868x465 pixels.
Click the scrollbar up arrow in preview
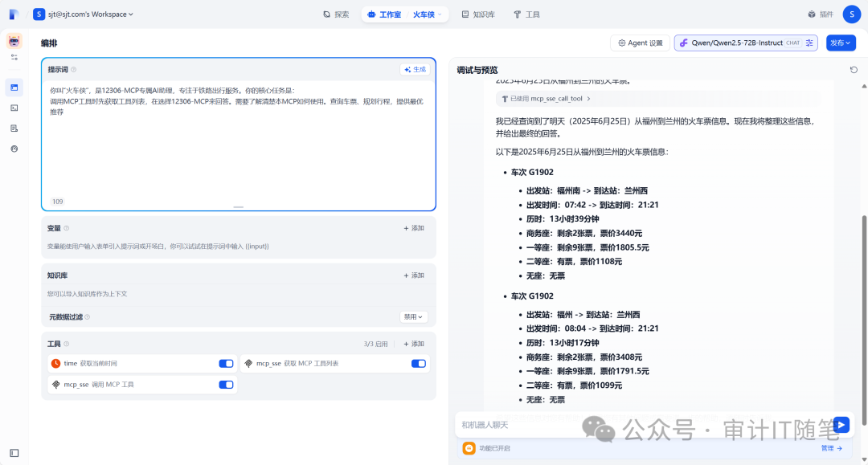click(864, 86)
